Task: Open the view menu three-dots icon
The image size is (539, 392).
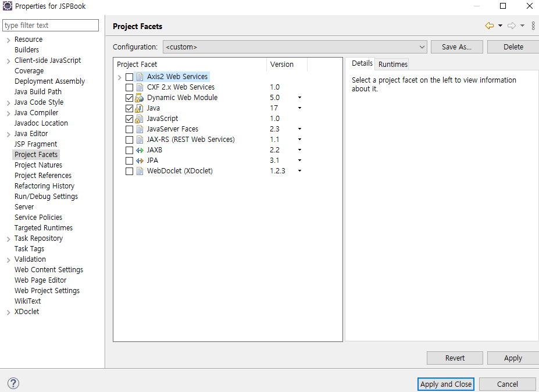Action: tap(533, 26)
